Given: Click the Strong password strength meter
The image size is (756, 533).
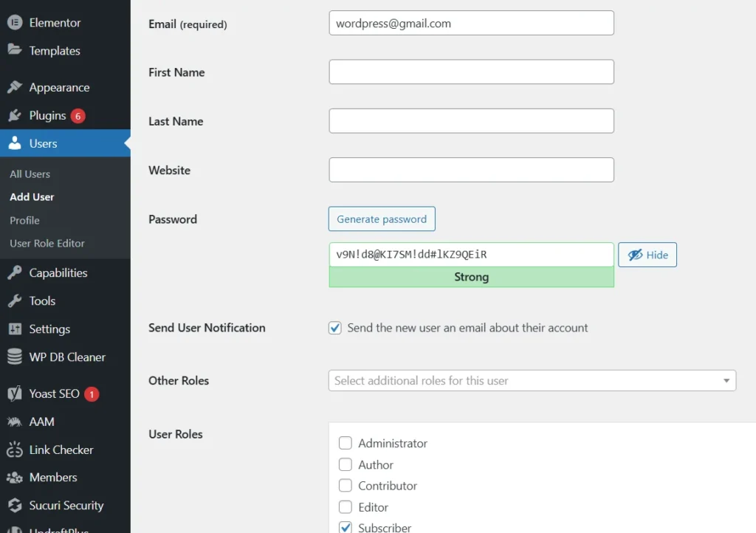Looking at the screenshot, I should [471, 277].
